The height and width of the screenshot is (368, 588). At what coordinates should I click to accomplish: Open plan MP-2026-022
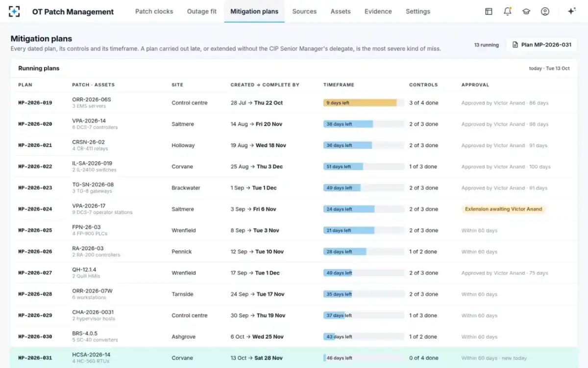click(x=35, y=167)
